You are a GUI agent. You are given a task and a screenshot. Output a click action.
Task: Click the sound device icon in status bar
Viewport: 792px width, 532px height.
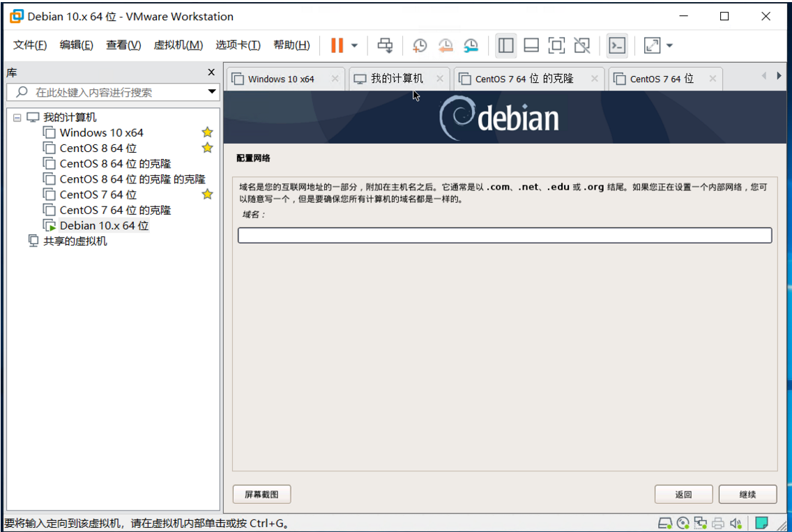[x=734, y=523]
